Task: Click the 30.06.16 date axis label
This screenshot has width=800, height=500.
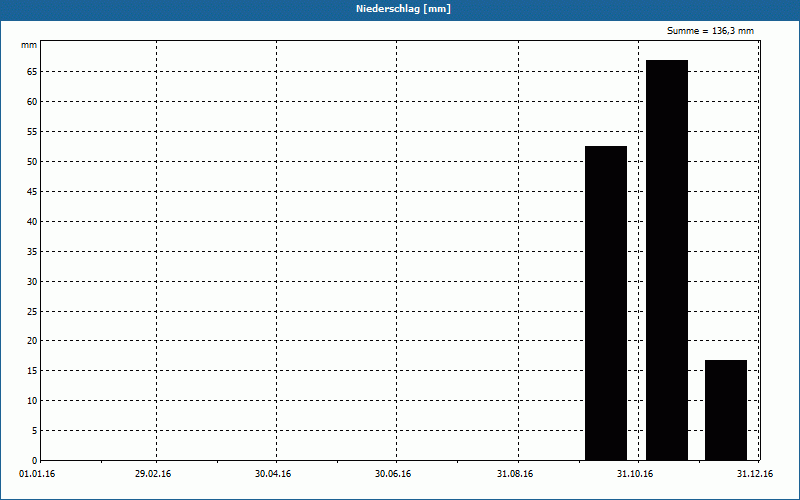Action: click(393, 474)
